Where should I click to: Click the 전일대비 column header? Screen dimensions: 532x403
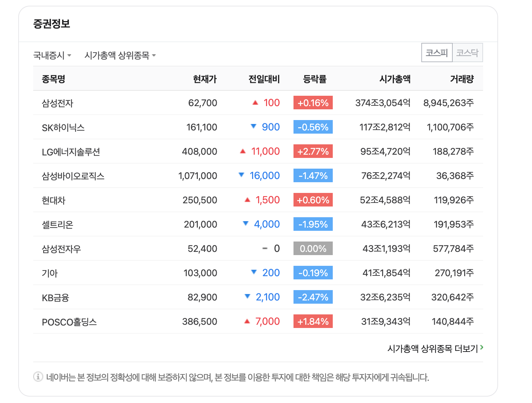pos(264,79)
